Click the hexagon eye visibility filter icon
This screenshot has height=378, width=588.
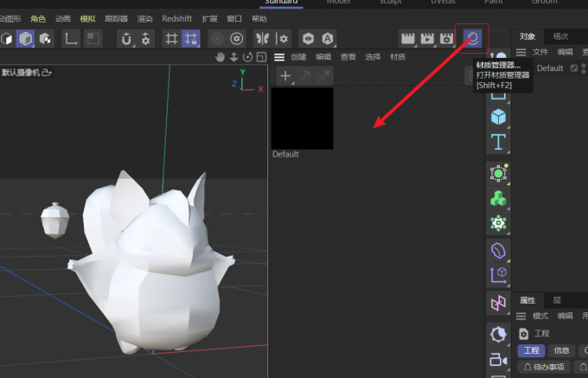308,38
